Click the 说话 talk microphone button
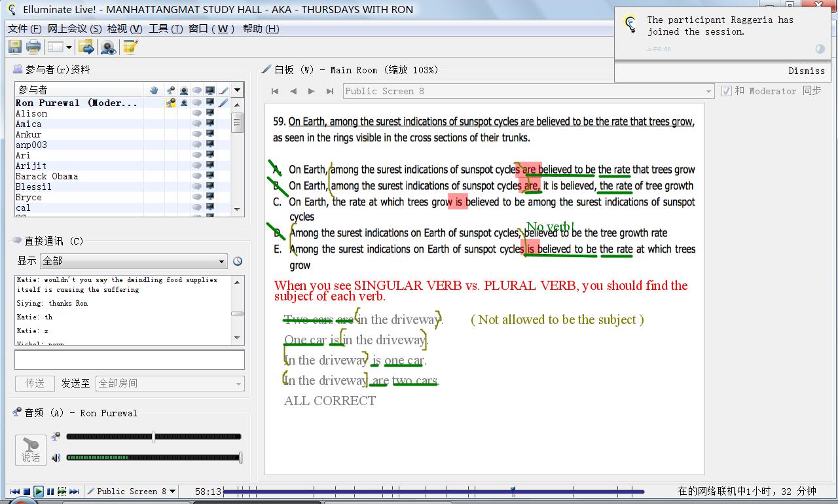This screenshot has width=838, height=504. 31,450
